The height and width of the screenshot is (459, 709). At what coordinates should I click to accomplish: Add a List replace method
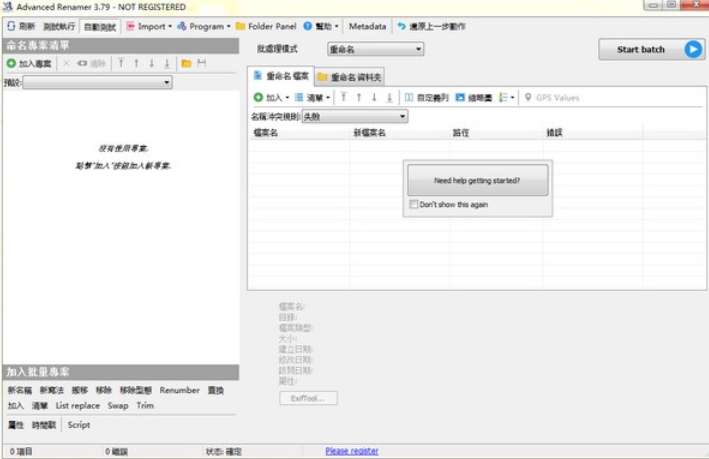tap(77, 406)
